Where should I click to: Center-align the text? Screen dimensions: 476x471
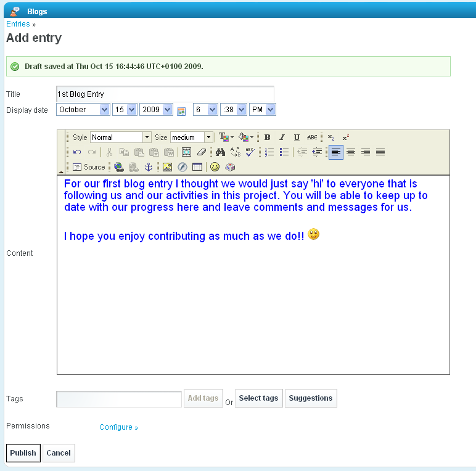pyautogui.click(x=351, y=152)
